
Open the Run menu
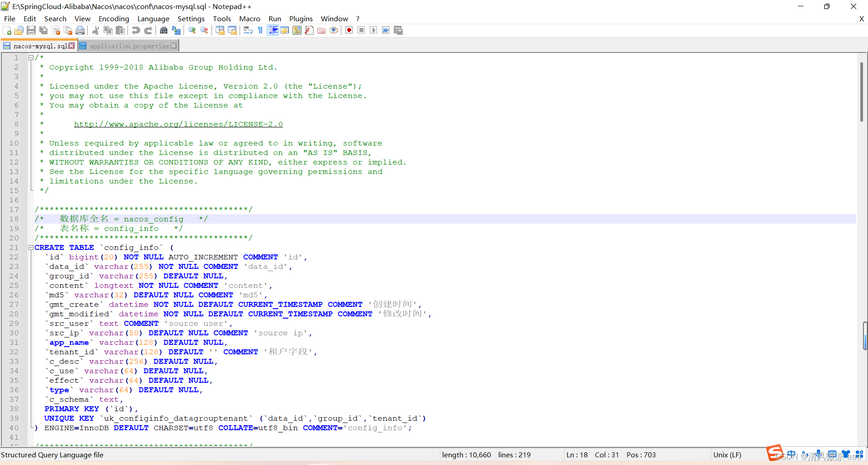pos(275,19)
